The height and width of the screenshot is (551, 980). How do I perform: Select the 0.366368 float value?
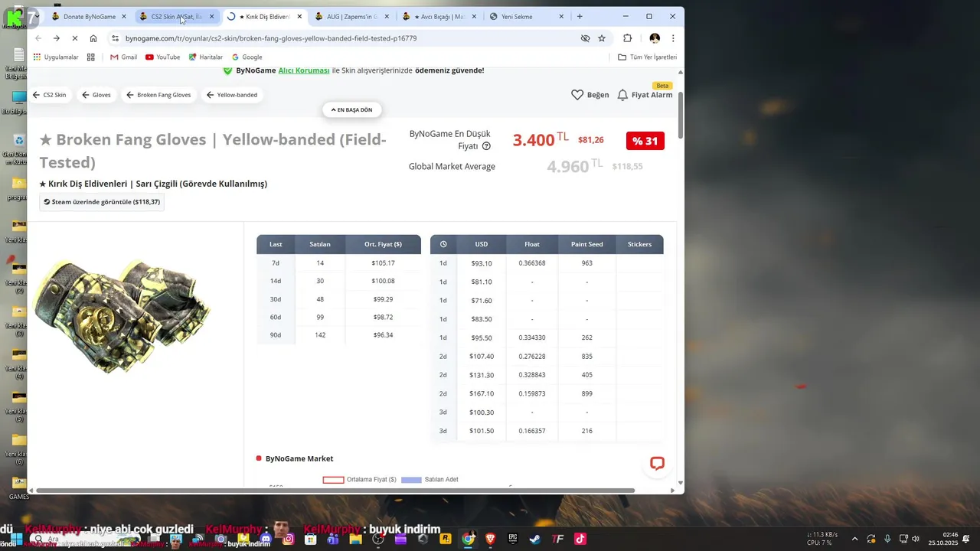coord(532,263)
